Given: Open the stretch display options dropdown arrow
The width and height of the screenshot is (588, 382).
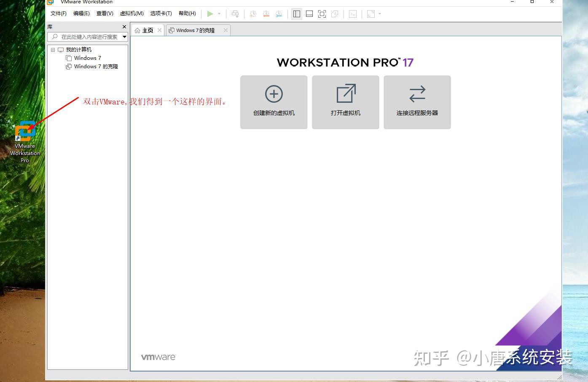Looking at the screenshot, I should click(x=380, y=14).
